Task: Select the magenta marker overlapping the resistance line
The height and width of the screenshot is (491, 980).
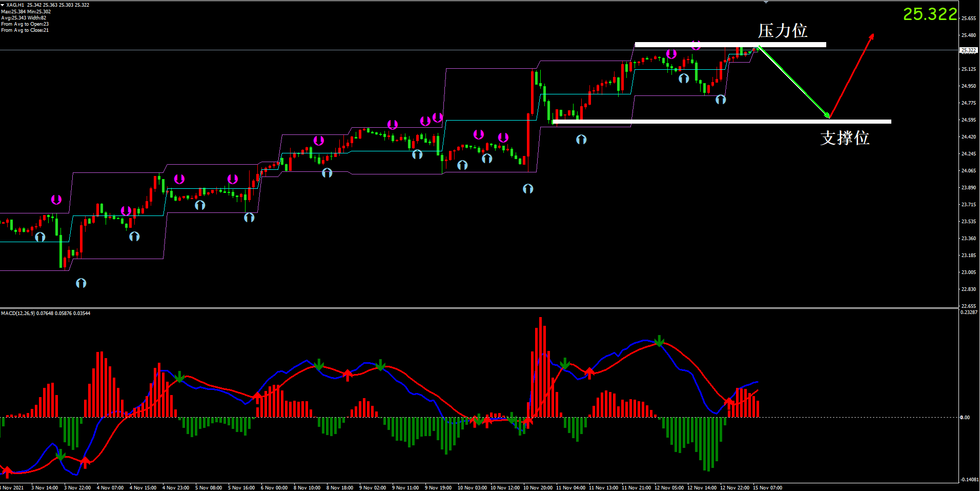Action: tap(696, 45)
